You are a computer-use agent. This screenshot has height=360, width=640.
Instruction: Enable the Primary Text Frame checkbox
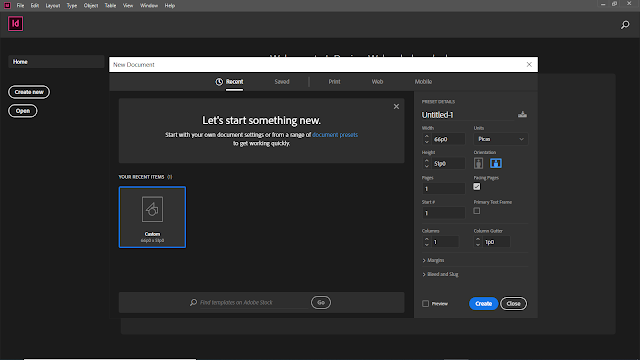(x=477, y=211)
